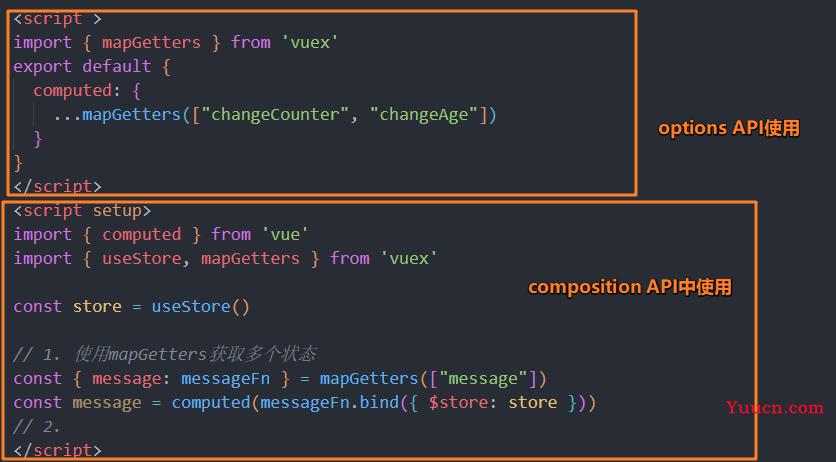Click the '$store' key in bind object

[458, 403]
